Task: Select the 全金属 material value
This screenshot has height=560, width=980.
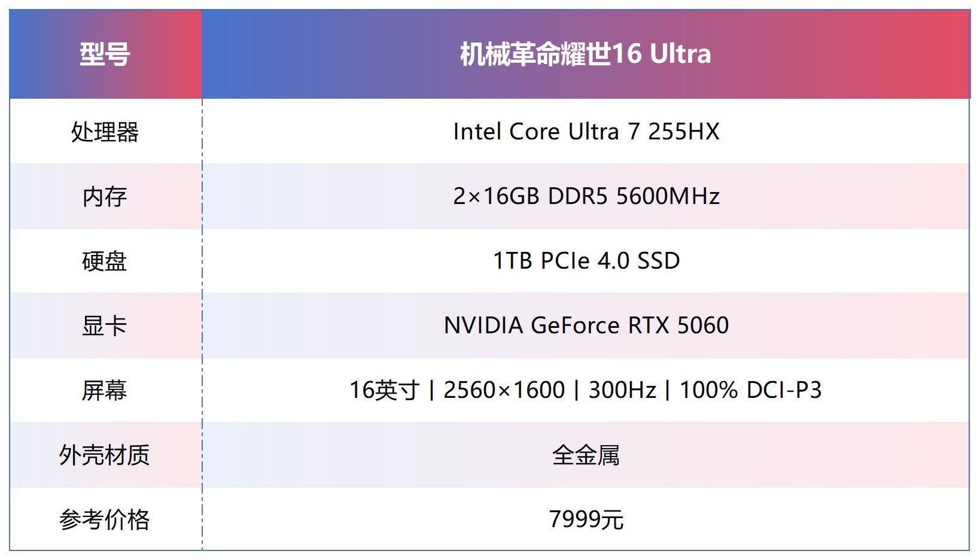Action: point(586,455)
